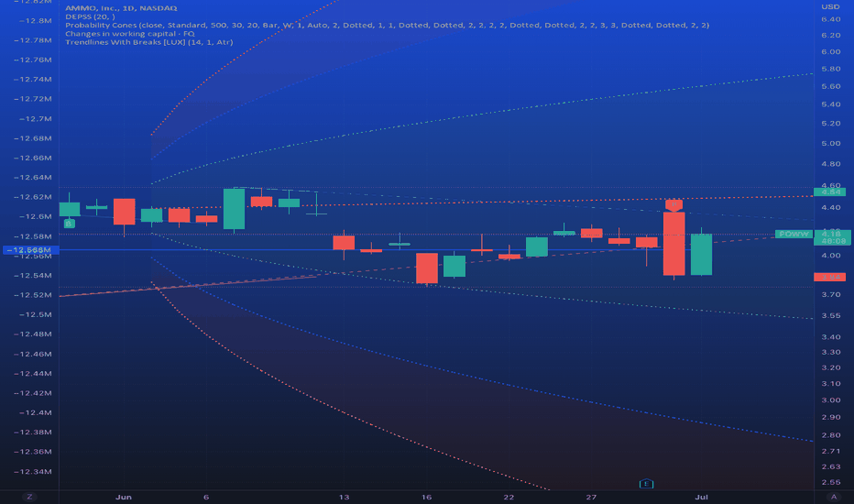
Task: Click the -12.7M value on the left scale
Action: pos(36,119)
